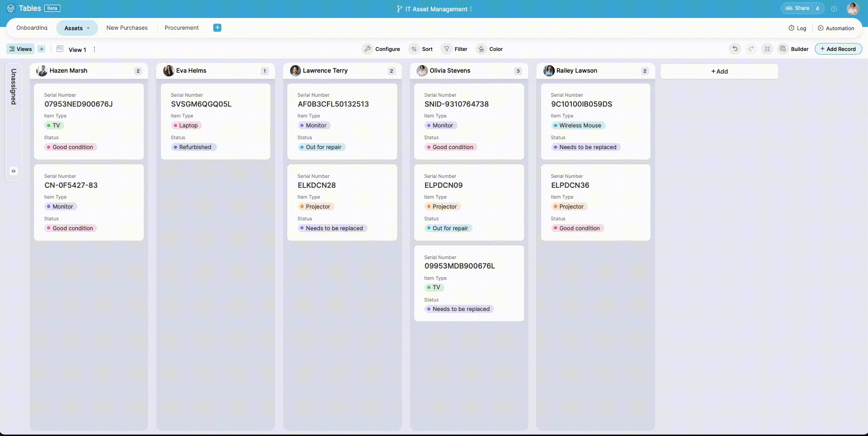Open the Procurement tab
This screenshot has width=868, height=436.
click(x=182, y=28)
